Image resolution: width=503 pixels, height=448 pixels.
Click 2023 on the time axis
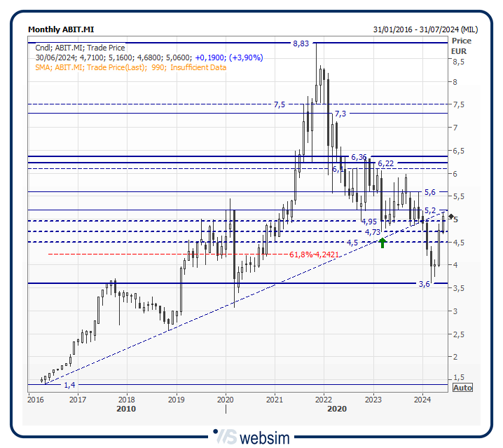(x=373, y=400)
